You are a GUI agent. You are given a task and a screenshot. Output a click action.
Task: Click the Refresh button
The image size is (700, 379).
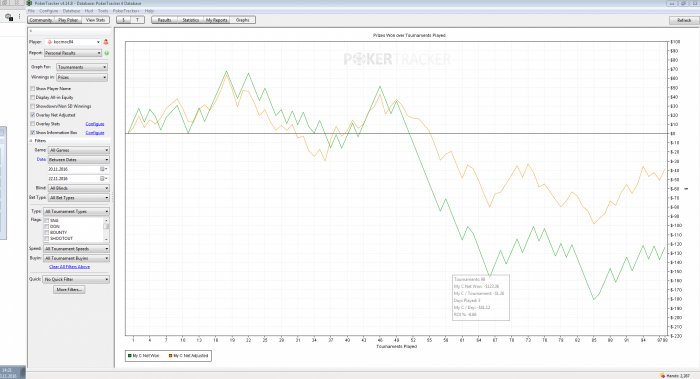684,21
